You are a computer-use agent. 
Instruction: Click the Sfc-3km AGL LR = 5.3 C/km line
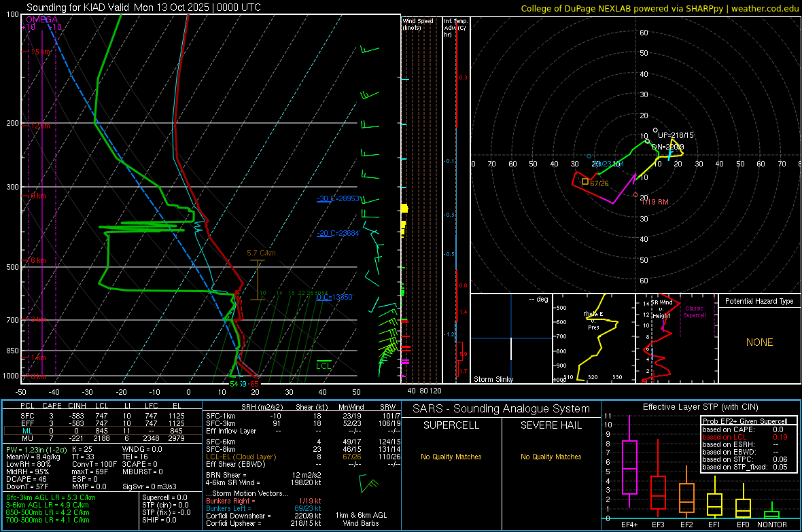(x=51, y=497)
